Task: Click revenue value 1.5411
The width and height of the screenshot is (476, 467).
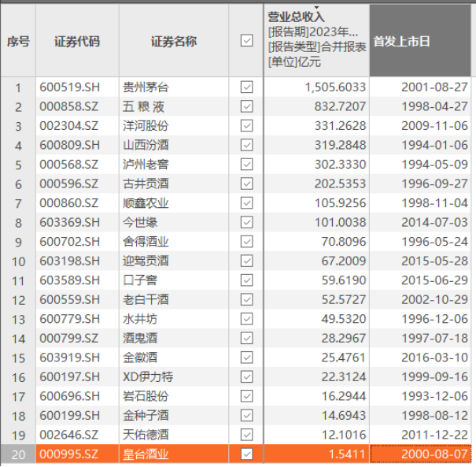Action: point(347,454)
